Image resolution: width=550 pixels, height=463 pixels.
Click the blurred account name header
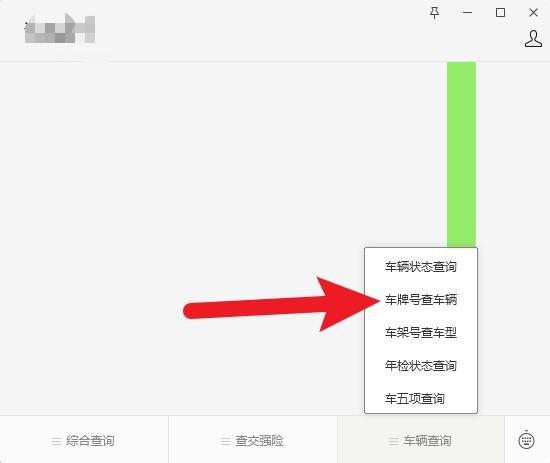click(x=60, y=29)
